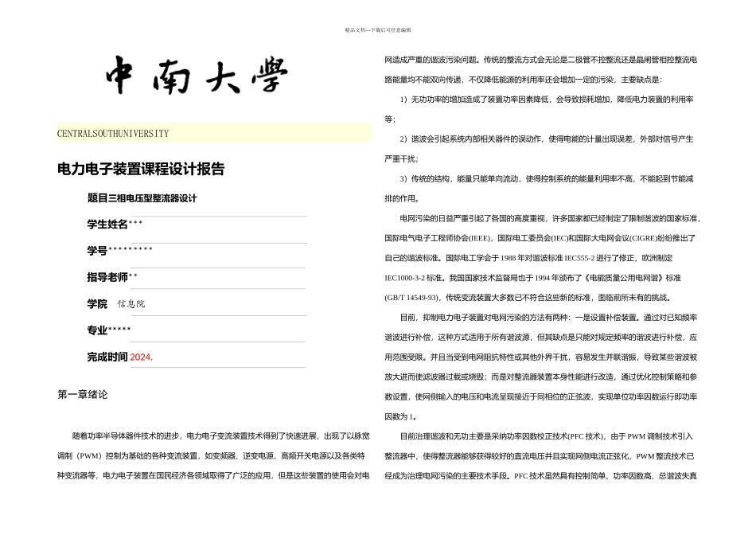756x535 pixels.
Task: Click the 中南大学 calligraphy title
Action: (x=197, y=76)
